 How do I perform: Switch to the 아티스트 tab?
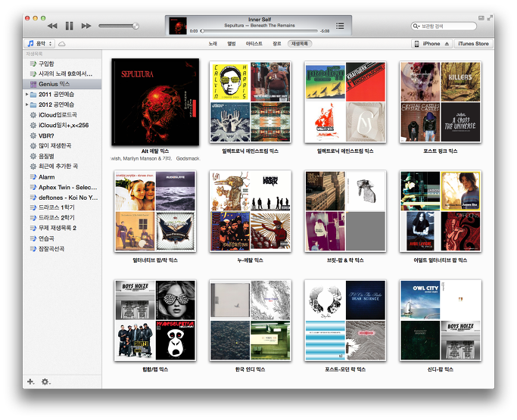pos(254,44)
